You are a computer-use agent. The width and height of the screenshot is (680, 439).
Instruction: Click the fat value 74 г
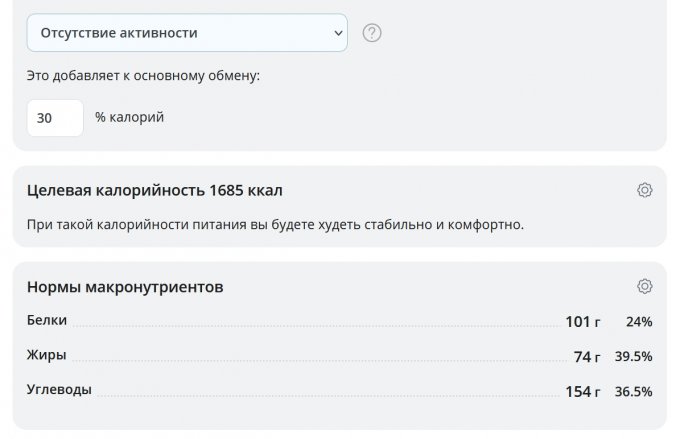[587, 357]
